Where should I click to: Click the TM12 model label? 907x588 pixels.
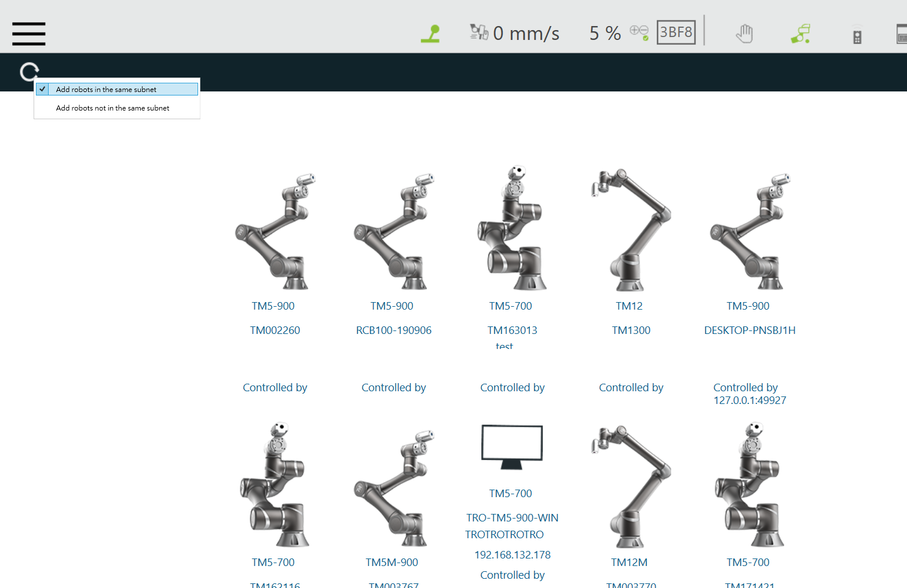click(630, 306)
